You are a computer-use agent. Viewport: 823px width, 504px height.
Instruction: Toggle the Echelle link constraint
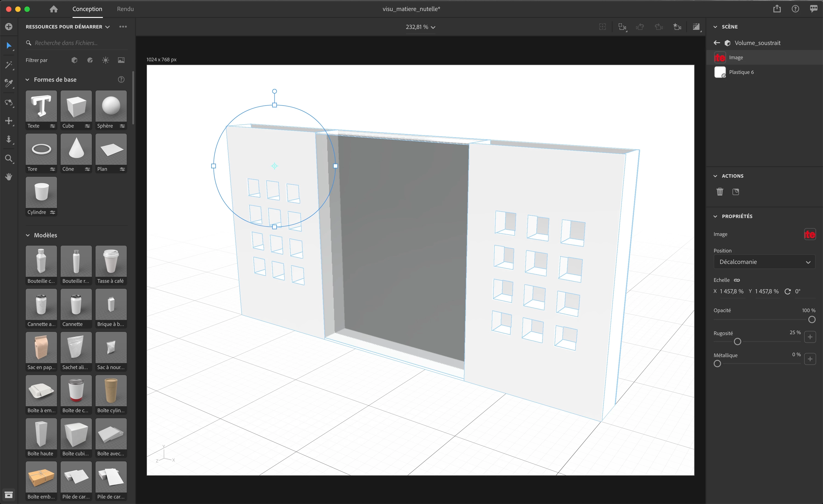point(737,280)
